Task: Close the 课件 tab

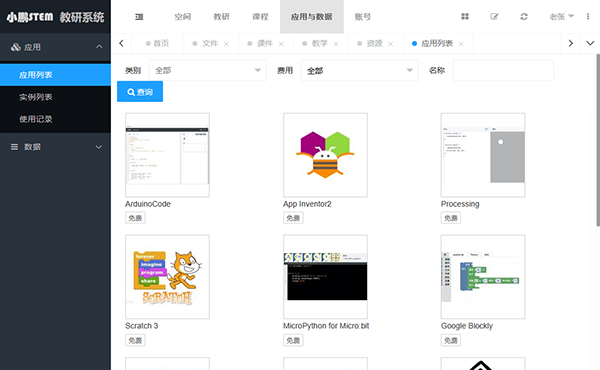Action: pos(281,44)
